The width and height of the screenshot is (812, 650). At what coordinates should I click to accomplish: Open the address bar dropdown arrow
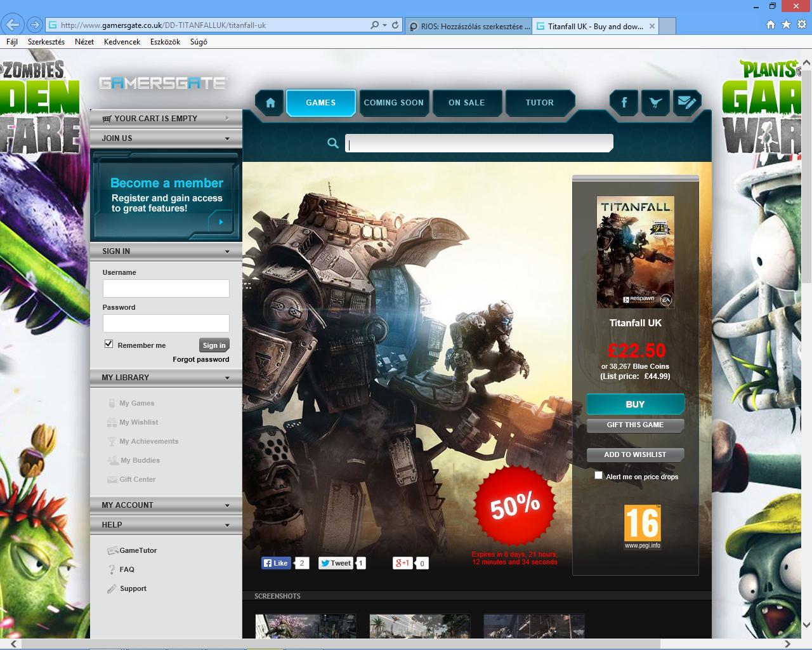coord(384,25)
